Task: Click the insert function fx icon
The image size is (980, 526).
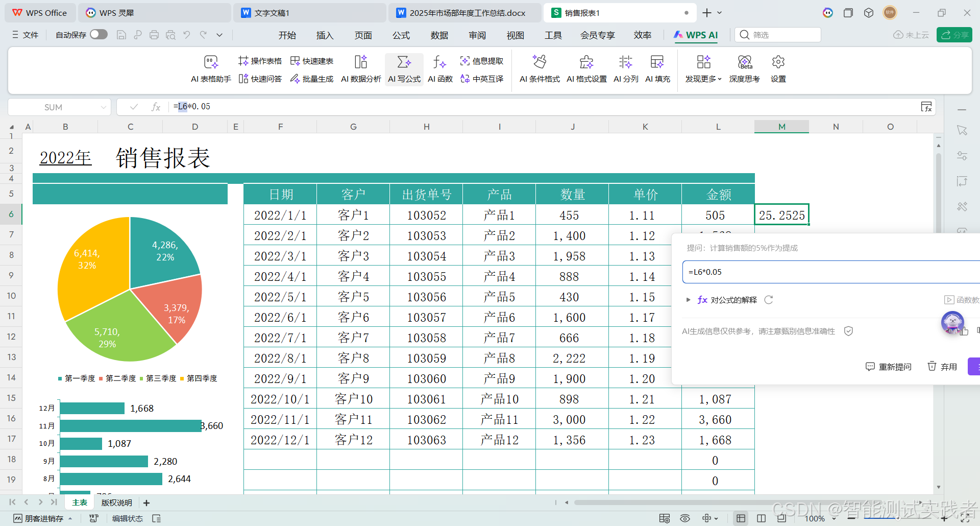Action: coord(156,107)
